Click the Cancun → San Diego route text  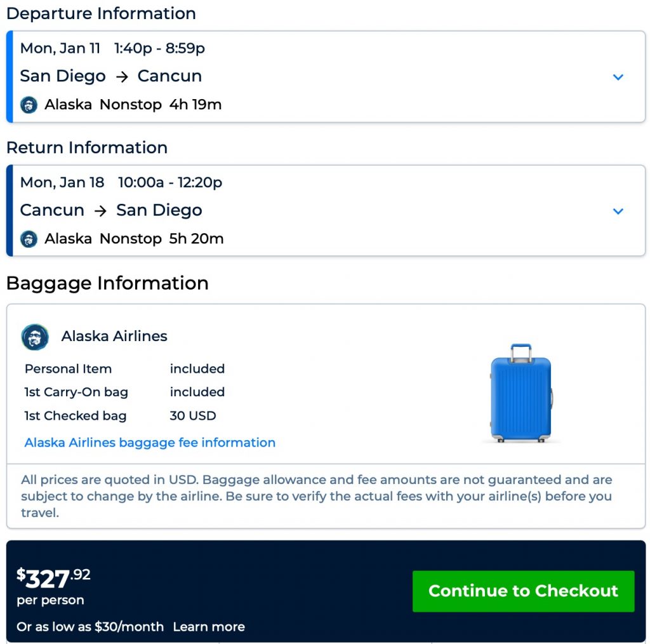click(x=111, y=210)
